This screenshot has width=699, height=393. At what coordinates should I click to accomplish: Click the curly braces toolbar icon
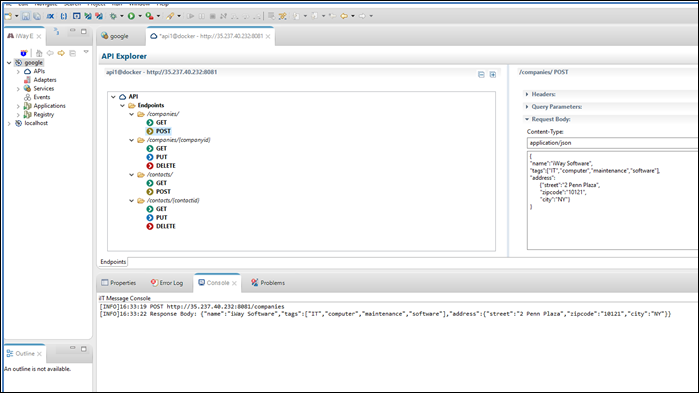point(64,16)
